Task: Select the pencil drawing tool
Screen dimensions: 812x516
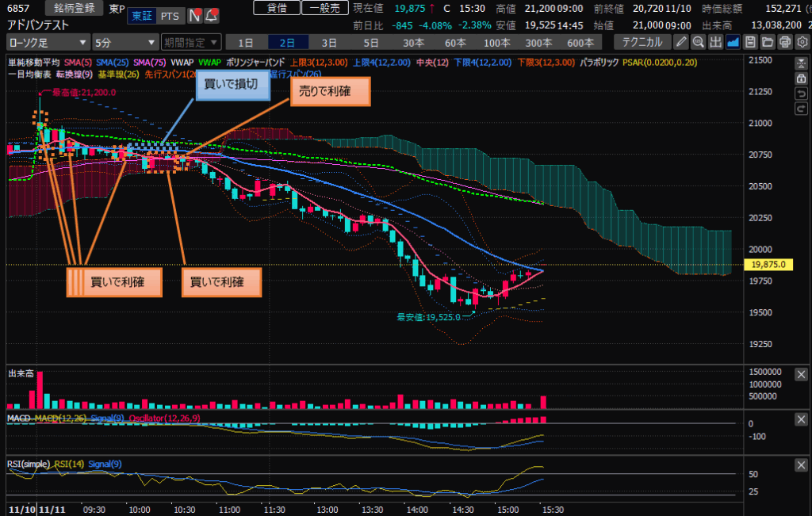Action: point(681,42)
